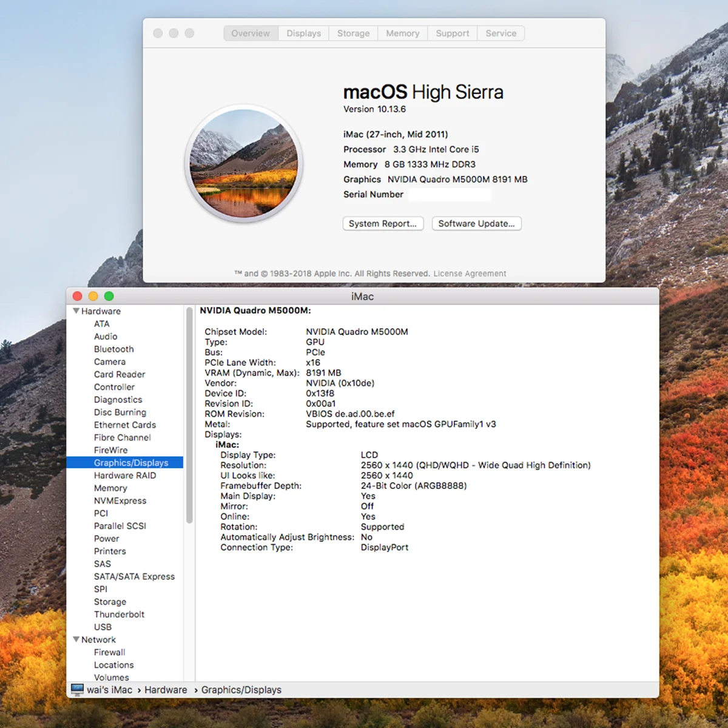Minimize the iMac System Report window
The height and width of the screenshot is (728, 728).
pyautogui.click(x=93, y=296)
